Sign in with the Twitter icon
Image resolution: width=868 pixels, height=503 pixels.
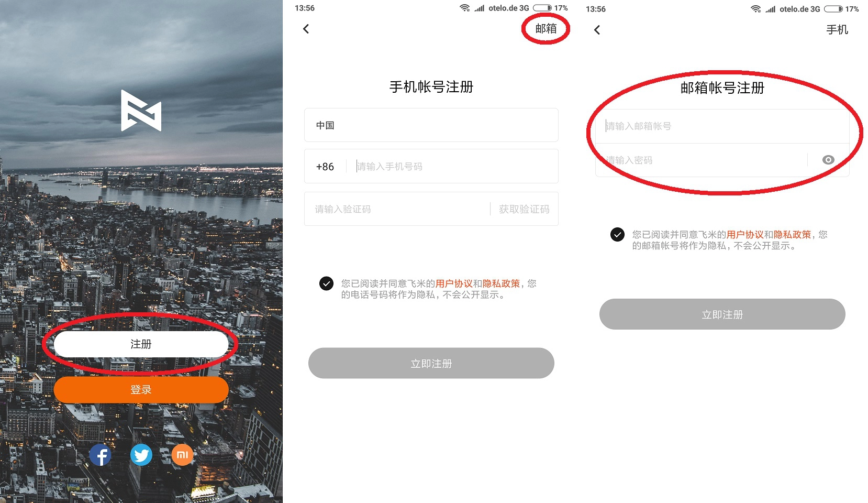point(141,455)
